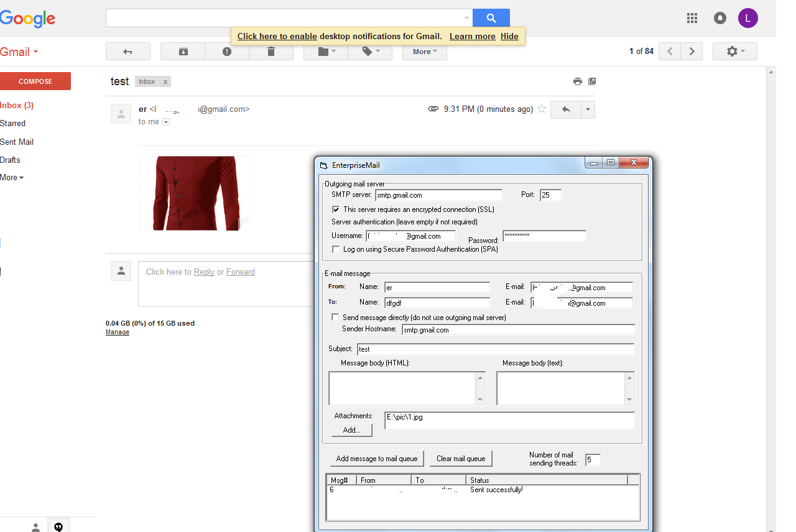Screen dimensions: 796x532
Task: Open the Move to folder menu
Action: (326, 52)
